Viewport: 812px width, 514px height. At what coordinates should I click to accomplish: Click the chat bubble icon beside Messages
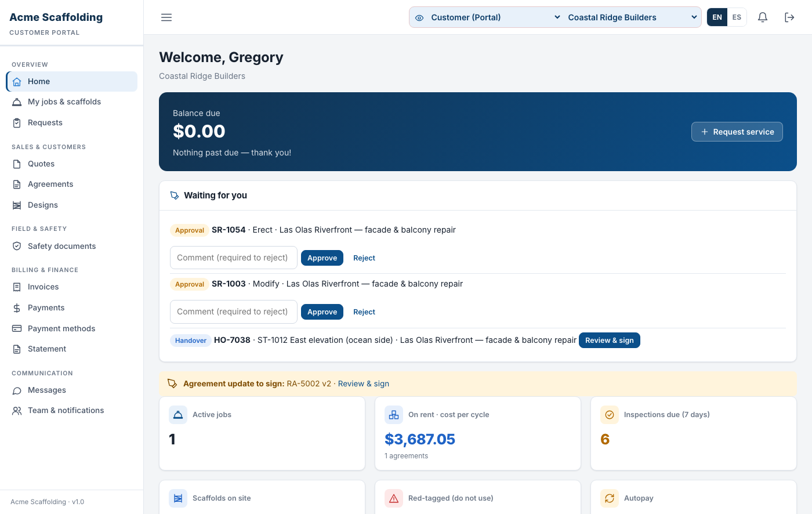coord(17,390)
